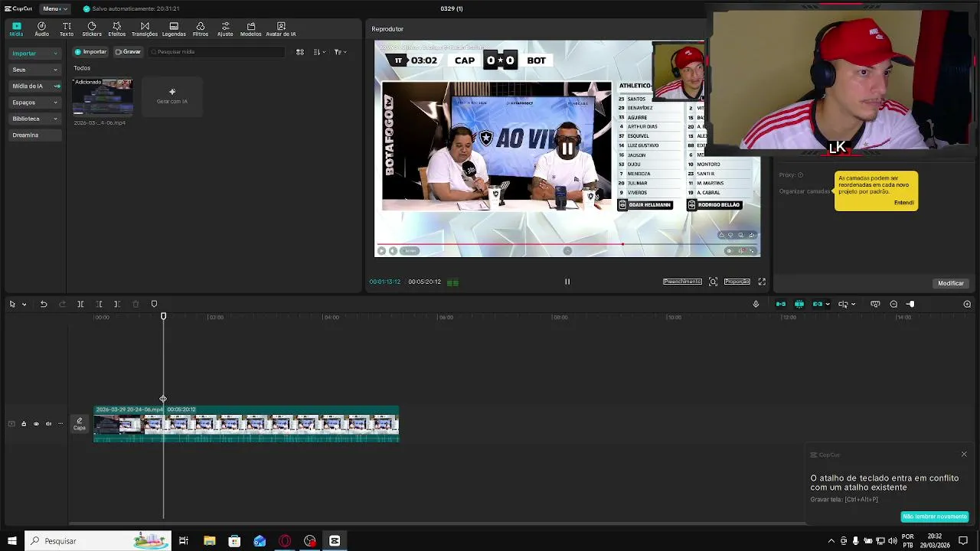Delete right of playhead trim tool
The height and width of the screenshot is (551, 980).
[117, 305]
